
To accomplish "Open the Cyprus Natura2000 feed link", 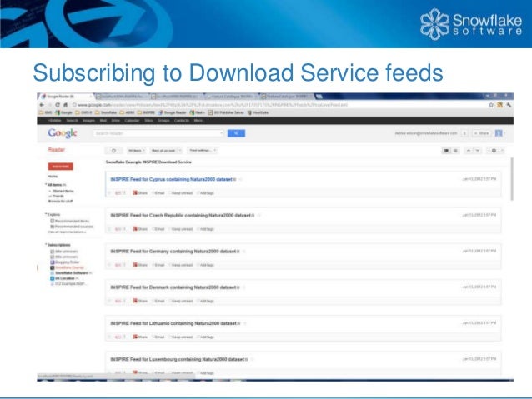I will tap(171, 179).
